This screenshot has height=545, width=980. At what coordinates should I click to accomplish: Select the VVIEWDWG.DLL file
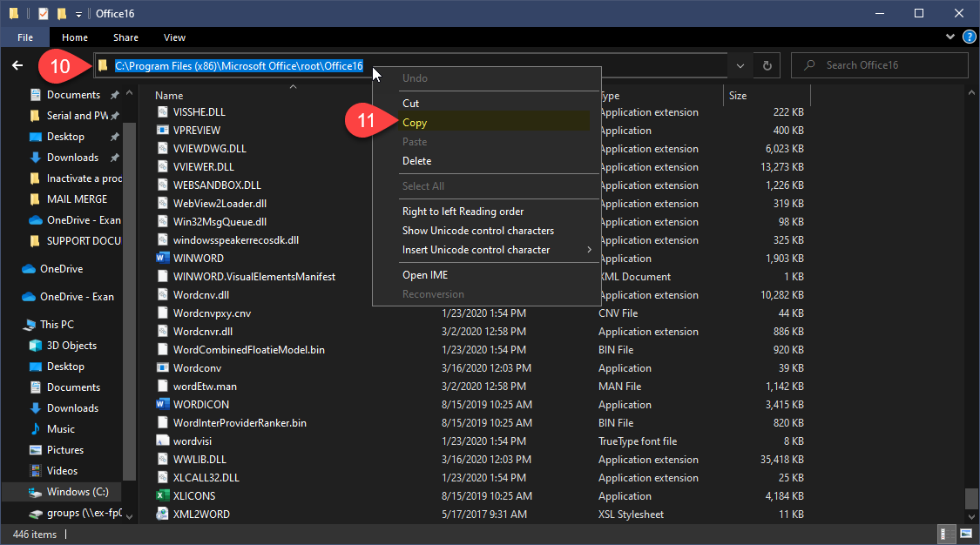click(209, 149)
